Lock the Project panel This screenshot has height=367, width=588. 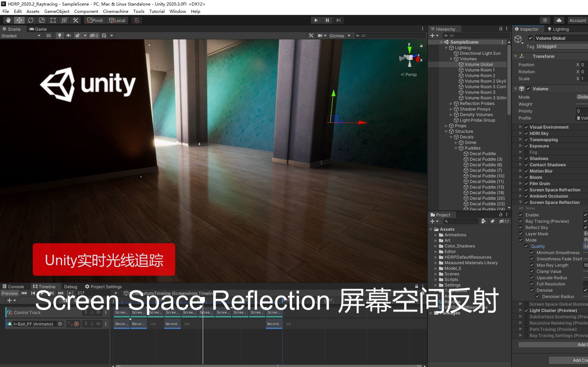point(501,215)
